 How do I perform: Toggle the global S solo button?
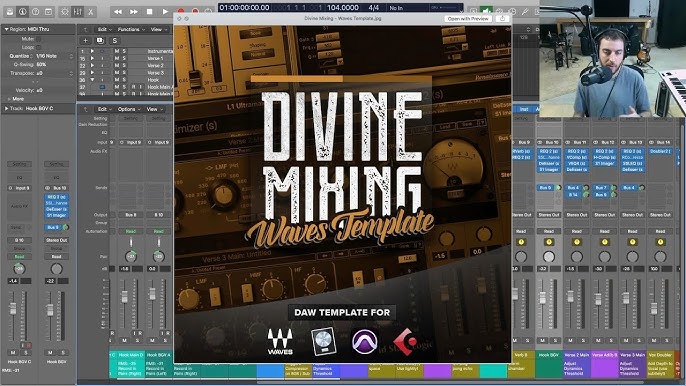pyautogui.click(x=115, y=40)
